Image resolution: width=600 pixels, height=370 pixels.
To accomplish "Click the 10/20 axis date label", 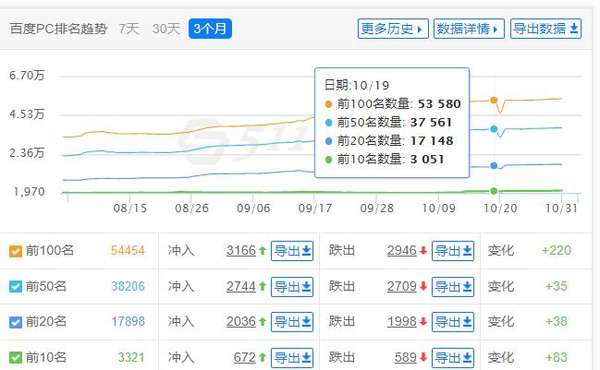I will [x=500, y=208].
